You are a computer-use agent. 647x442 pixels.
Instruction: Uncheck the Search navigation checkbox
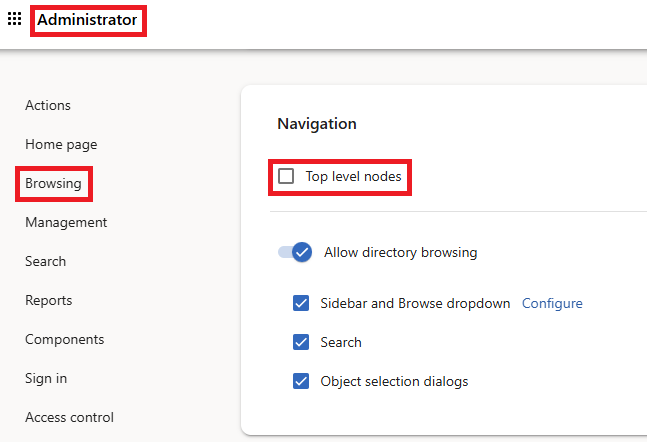click(x=301, y=342)
